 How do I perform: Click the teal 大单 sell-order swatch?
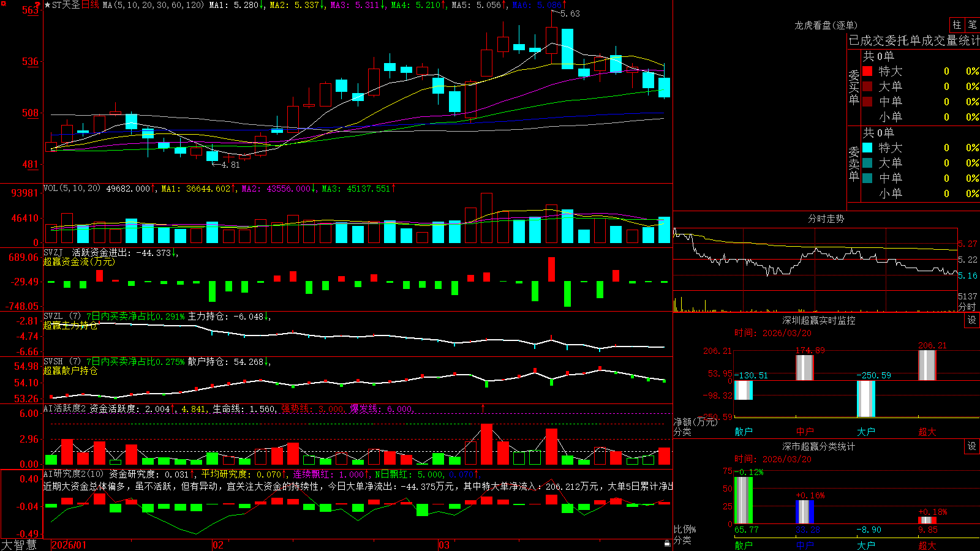867,163
